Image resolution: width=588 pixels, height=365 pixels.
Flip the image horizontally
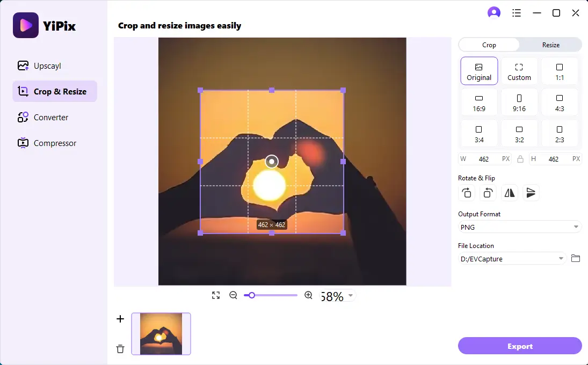click(509, 193)
